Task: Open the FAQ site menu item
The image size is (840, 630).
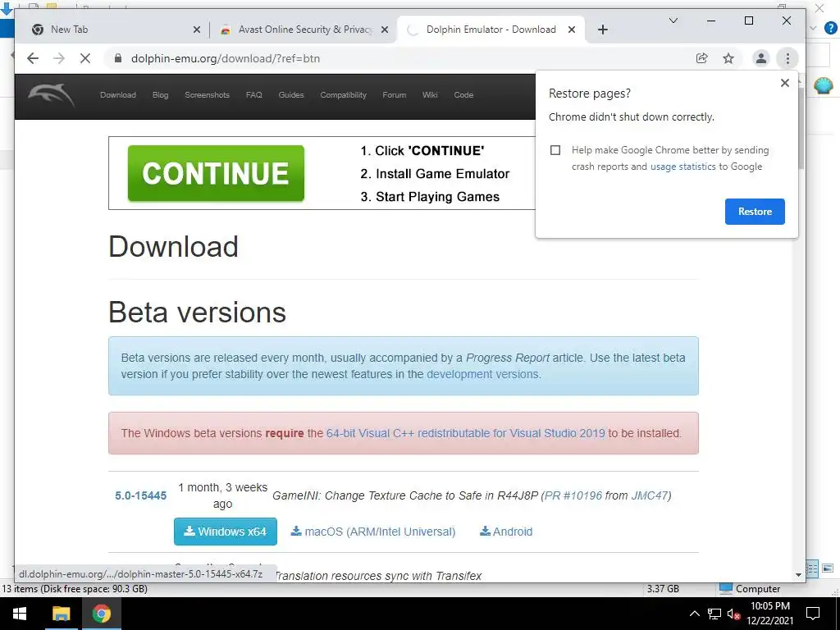Action: [x=254, y=95]
